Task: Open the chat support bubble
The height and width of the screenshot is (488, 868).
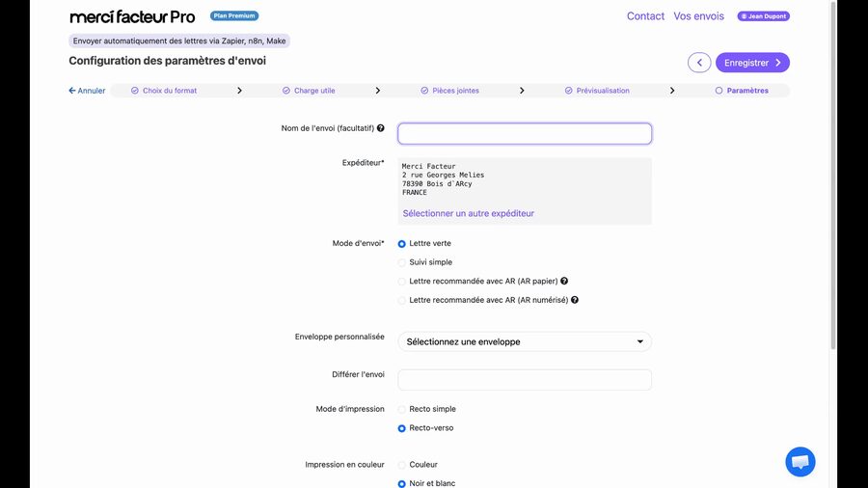Action: click(x=800, y=461)
